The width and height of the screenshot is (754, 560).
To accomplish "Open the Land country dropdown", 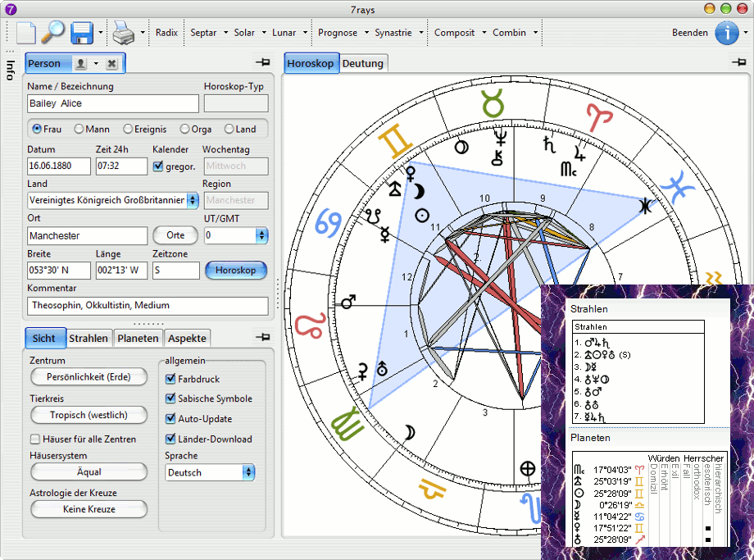I will (193, 200).
